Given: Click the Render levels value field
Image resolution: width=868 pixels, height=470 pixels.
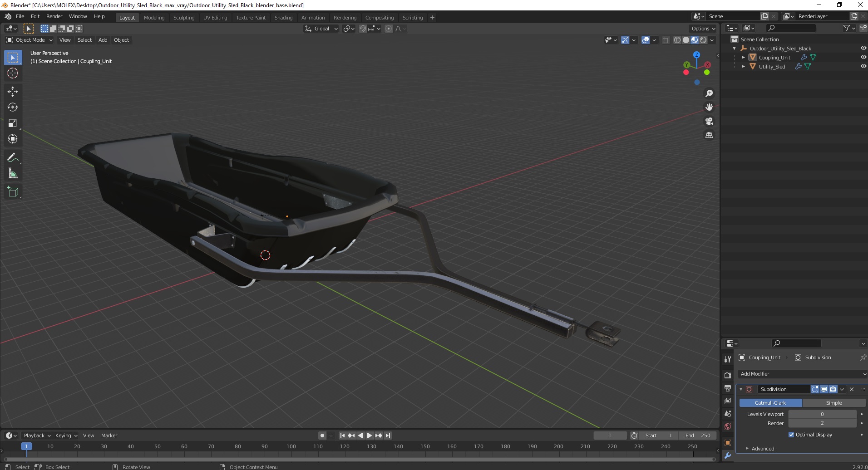Looking at the screenshot, I should pos(822,423).
